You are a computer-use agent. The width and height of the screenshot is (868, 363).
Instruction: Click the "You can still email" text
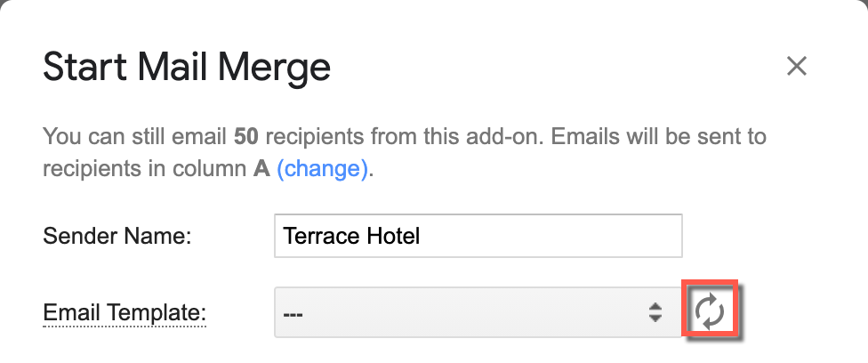click(135, 138)
